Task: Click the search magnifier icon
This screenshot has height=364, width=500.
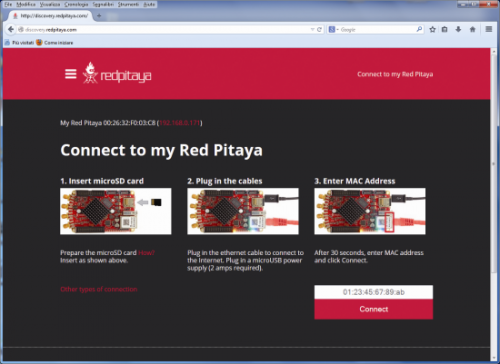Action: click(x=419, y=29)
